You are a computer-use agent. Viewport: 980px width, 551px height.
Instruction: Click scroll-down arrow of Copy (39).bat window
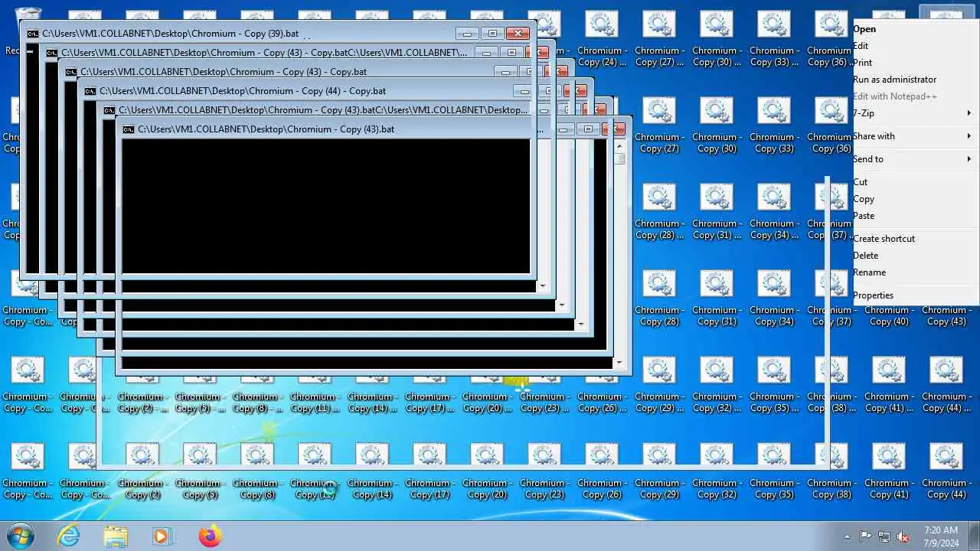pos(543,285)
